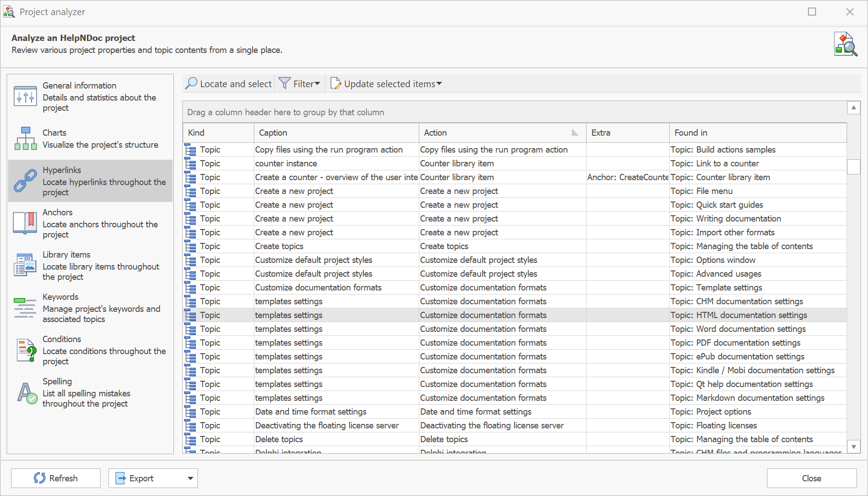Select row found in Link to a counter

pyautogui.click(x=515, y=163)
